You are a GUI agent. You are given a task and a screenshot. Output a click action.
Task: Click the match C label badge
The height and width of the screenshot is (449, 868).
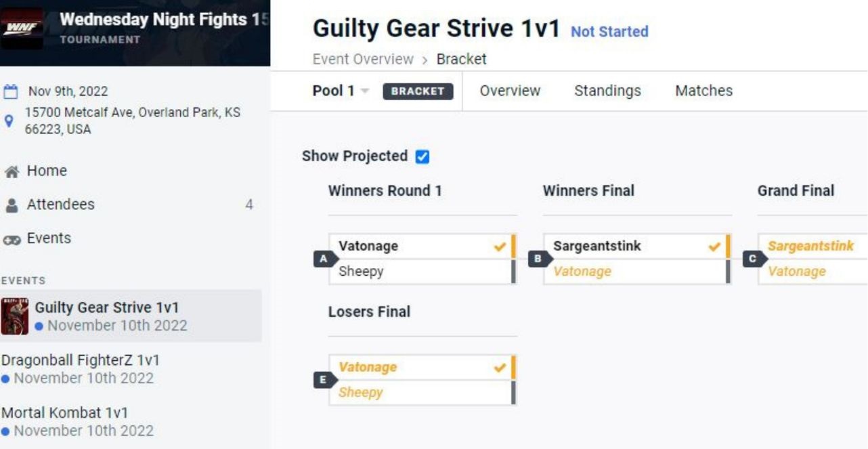(752, 259)
